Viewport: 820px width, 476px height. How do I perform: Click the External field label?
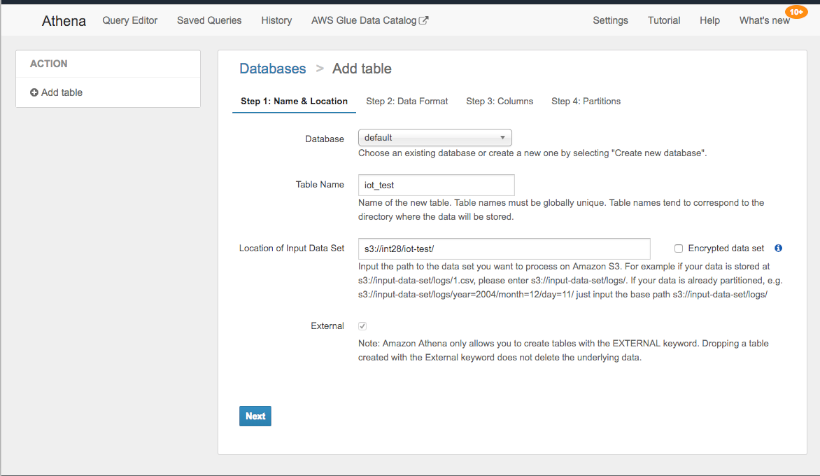point(327,326)
